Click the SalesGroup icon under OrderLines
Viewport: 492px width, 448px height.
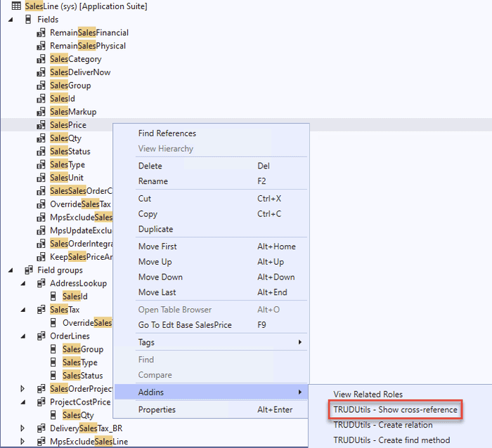coord(53,350)
